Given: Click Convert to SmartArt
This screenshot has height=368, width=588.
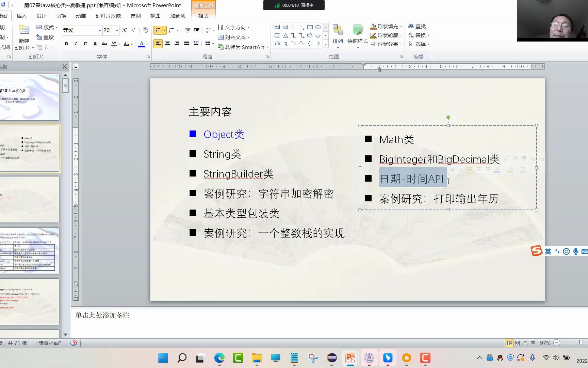Looking at the screenshot, I should (x=243, y=47).
